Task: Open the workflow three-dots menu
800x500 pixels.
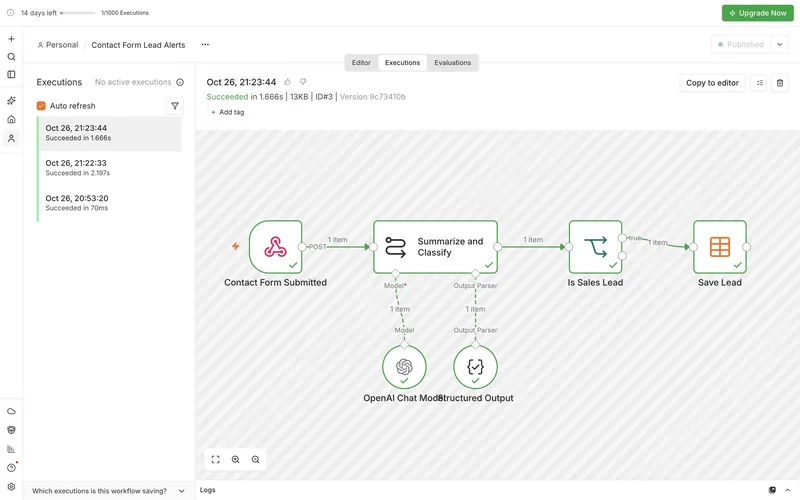Action: click(205, 44)
